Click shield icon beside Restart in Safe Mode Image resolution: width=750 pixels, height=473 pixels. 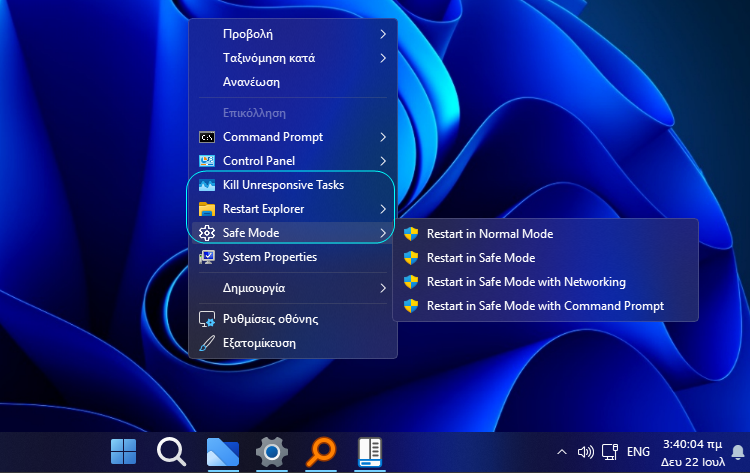coord(411,258)
